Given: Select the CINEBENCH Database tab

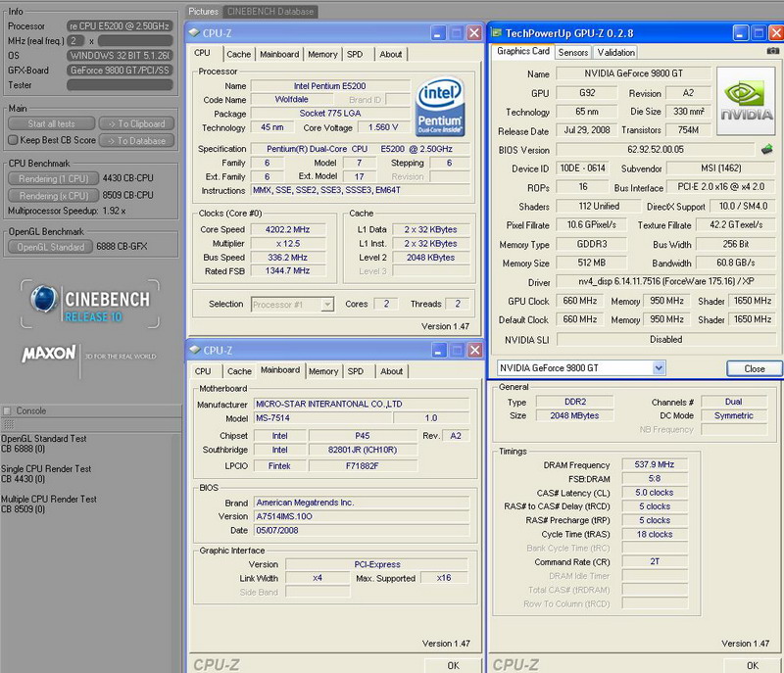Looking at the screenshot, I should click(x=269, y=12).
